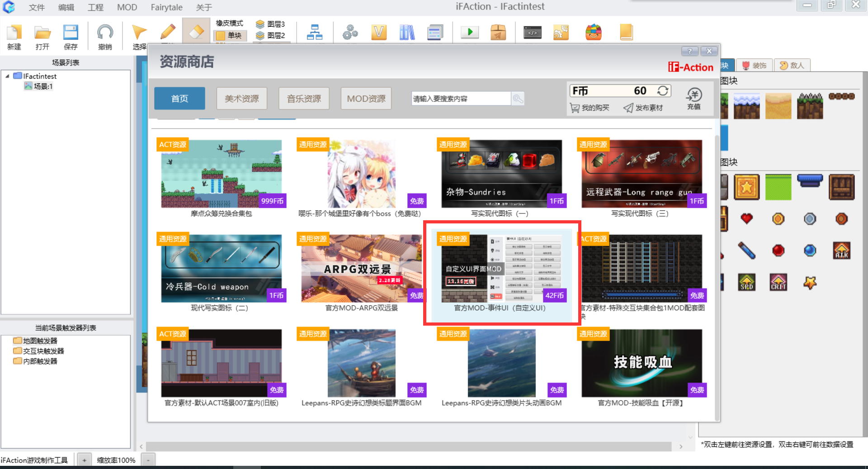The width and height of the screenshot is (868, 469).
Task: Click the green play run button
Action: click(x=470, y=32)
